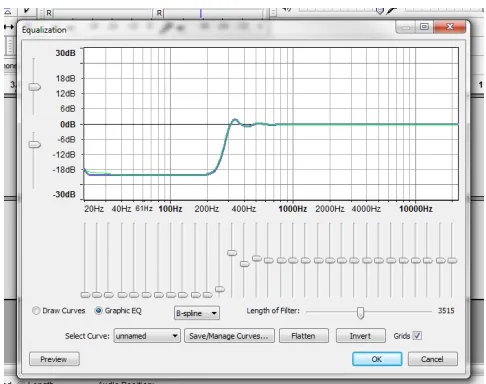
Task: Click the EQ band handle slightly above the bottom row
Action: tap(220, 289)
